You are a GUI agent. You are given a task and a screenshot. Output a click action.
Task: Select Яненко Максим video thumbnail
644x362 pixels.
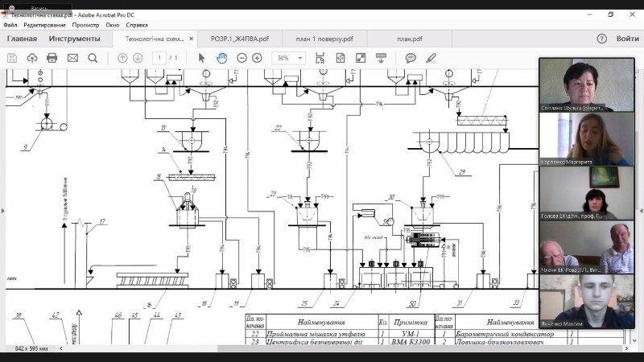point(587,302)
